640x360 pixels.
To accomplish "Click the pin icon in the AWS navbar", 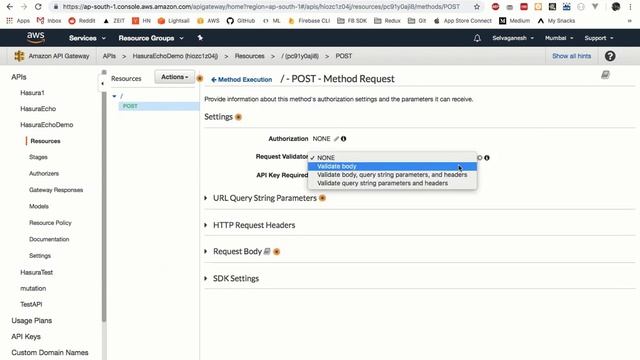I will tap(200, 38).
